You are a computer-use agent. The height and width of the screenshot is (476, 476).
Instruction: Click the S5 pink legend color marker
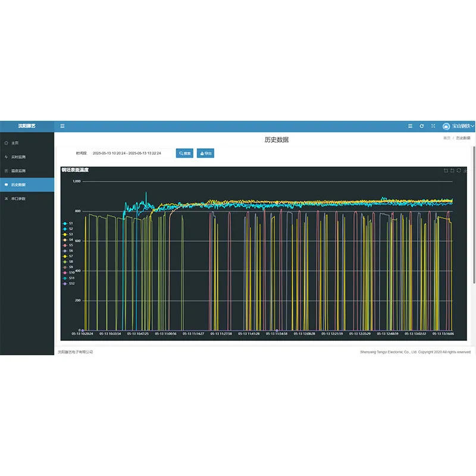(65, 245)
